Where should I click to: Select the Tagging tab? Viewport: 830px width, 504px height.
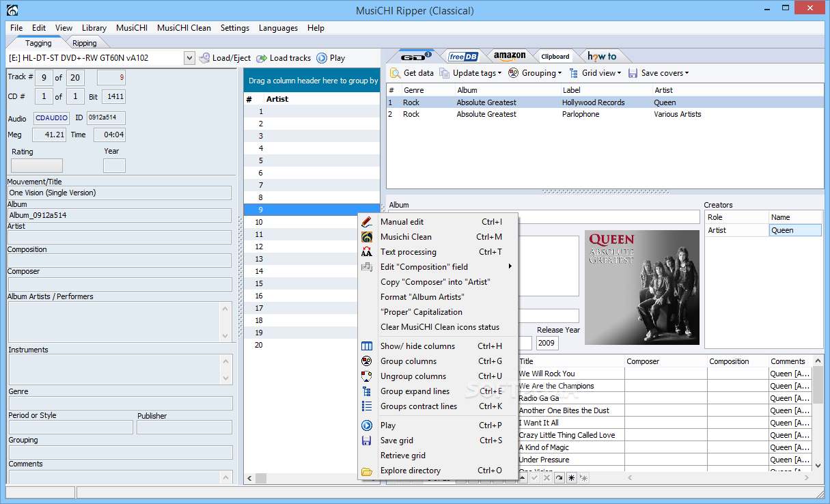tap(39, 43)
